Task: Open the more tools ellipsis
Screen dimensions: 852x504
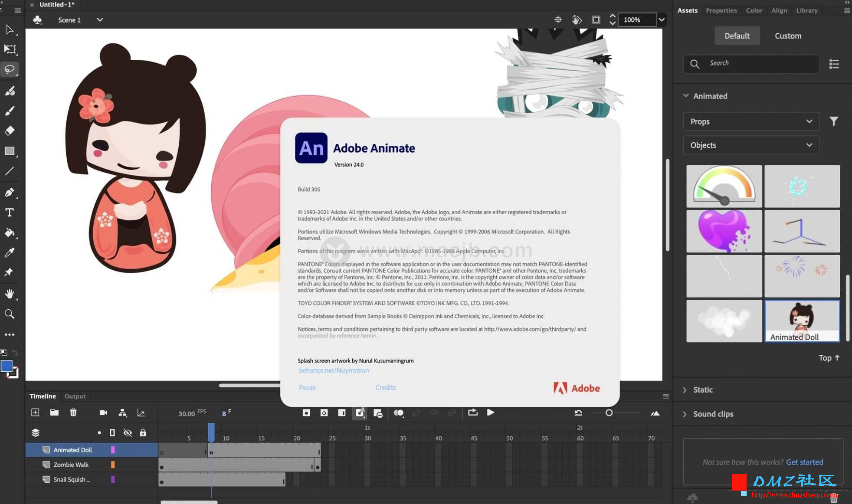Action: 10,334
